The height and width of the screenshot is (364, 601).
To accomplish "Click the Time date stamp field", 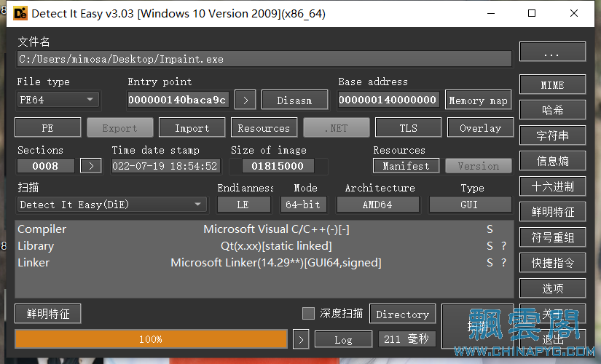I will click(166, 166).
